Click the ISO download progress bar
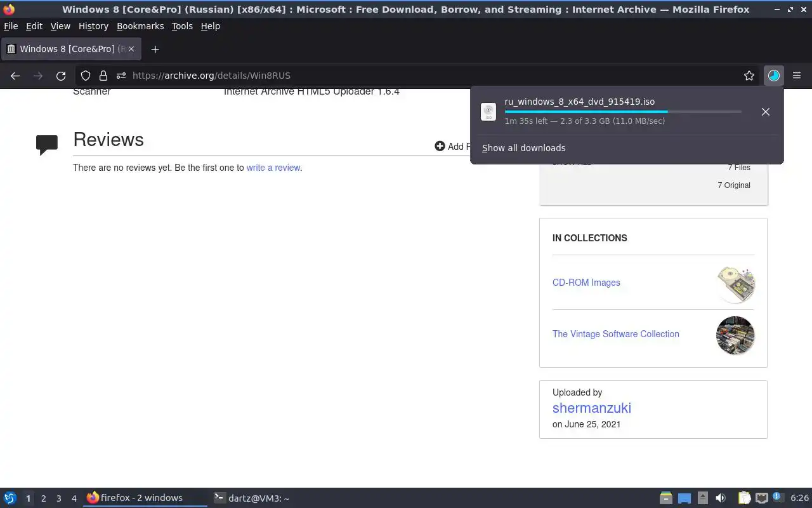 (623, 112)
